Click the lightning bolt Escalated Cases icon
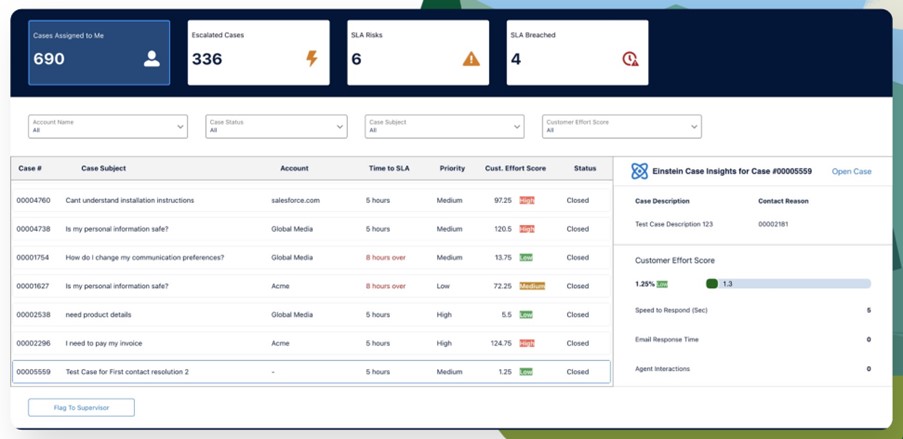This screenshot has height=439, width=903. (311, 59)
